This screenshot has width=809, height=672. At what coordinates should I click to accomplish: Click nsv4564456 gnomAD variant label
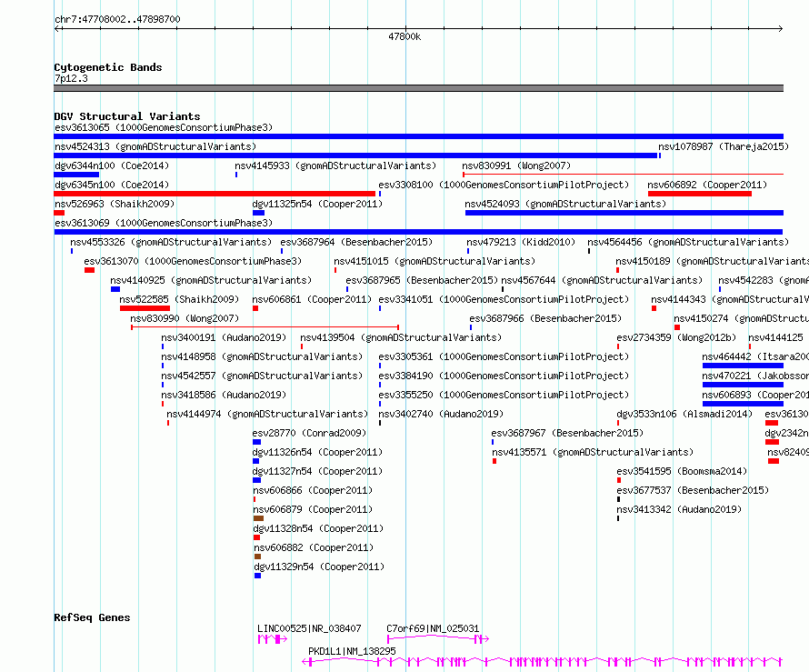tap(688, 242)
